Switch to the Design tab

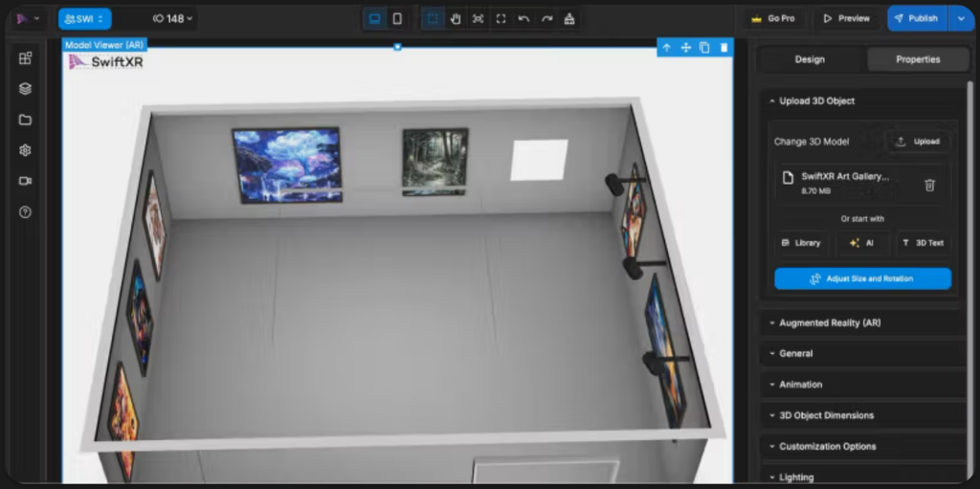pyautogui.click(x=810, y=59)
